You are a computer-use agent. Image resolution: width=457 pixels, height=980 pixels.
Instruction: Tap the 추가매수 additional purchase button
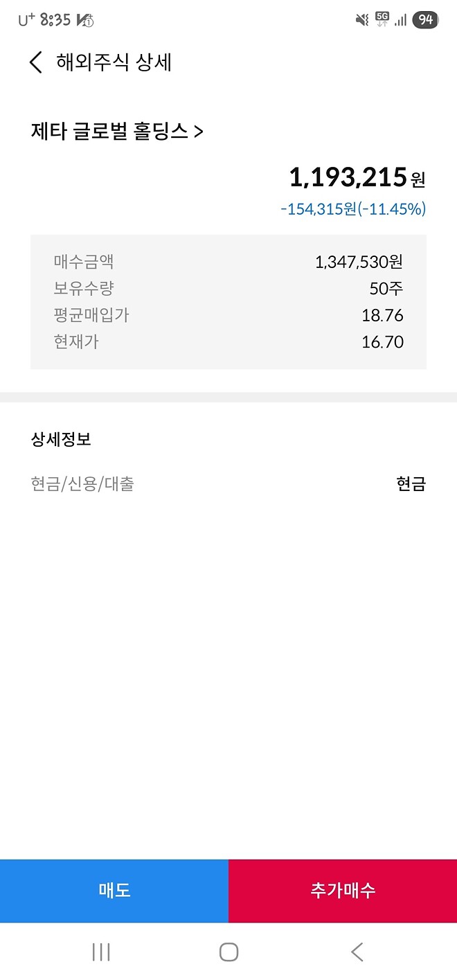point(342,891)
